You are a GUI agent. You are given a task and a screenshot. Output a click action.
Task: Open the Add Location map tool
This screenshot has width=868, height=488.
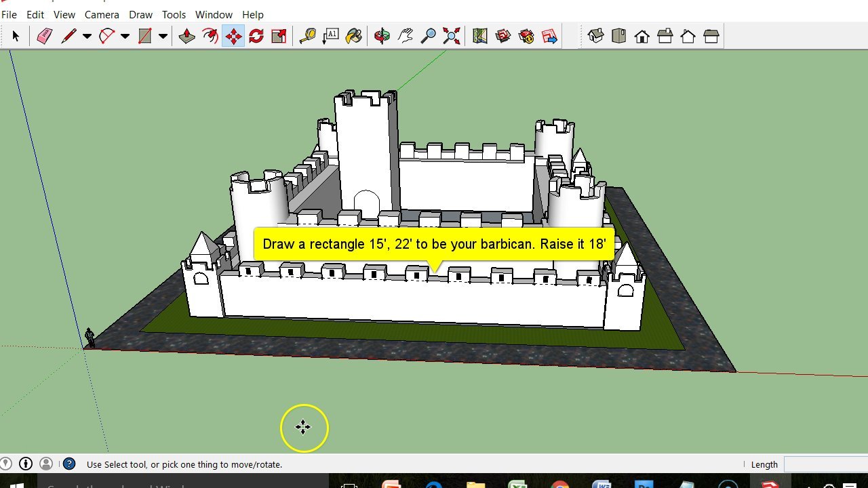point(479,35)
